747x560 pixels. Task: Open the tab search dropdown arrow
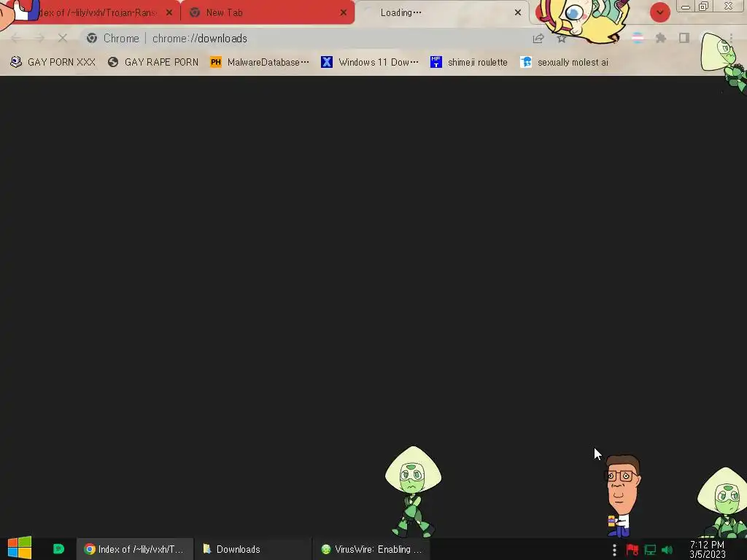tap(659, 13)
